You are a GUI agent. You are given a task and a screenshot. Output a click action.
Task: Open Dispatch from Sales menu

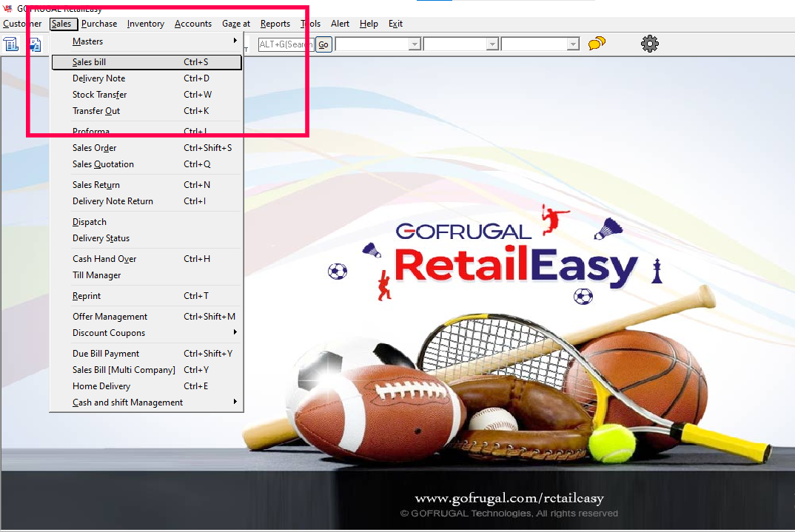click(x=147, y=222)
